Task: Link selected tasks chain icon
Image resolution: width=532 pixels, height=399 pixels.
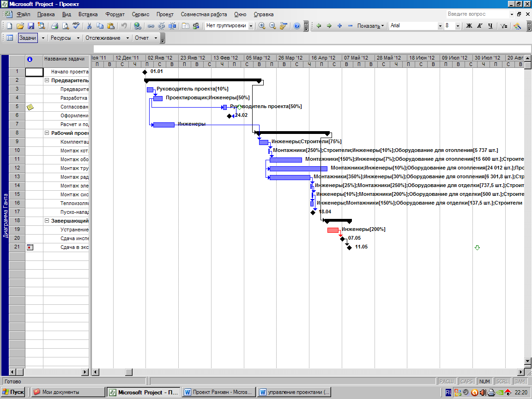Action: [151, 26]
